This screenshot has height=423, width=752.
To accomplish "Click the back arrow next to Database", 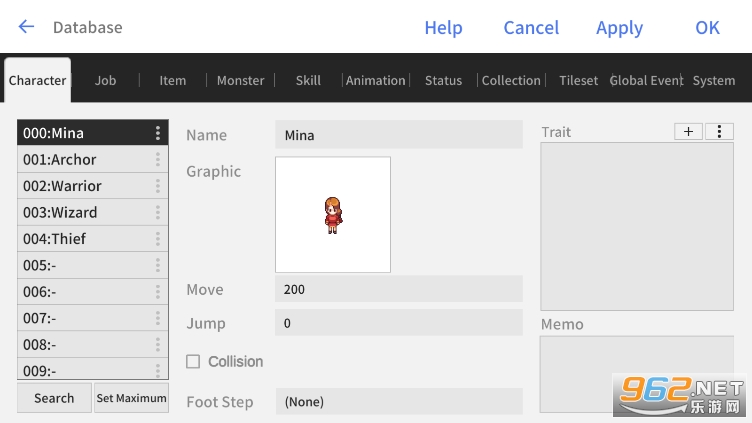I will point(26,27).
